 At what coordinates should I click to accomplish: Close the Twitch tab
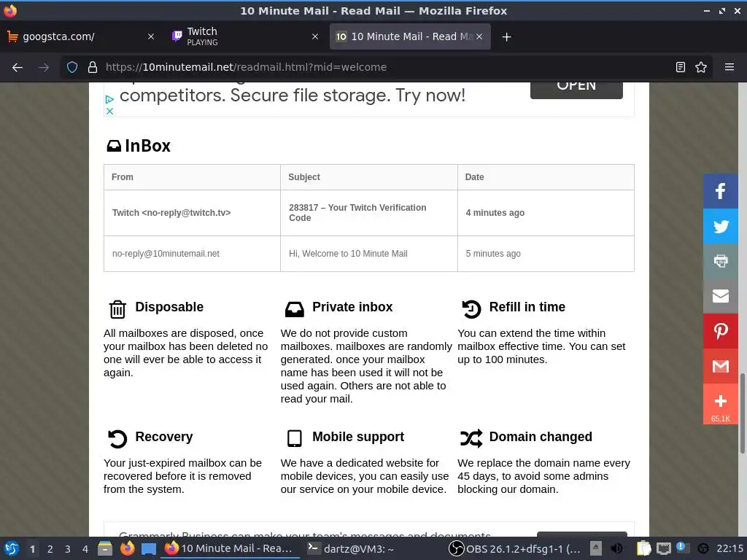click(315, 36)
